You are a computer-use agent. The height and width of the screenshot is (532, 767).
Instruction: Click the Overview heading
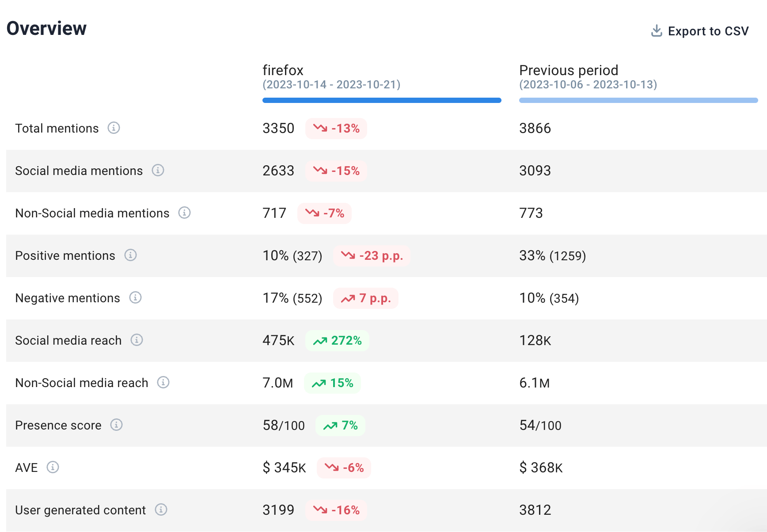point(46,28)
